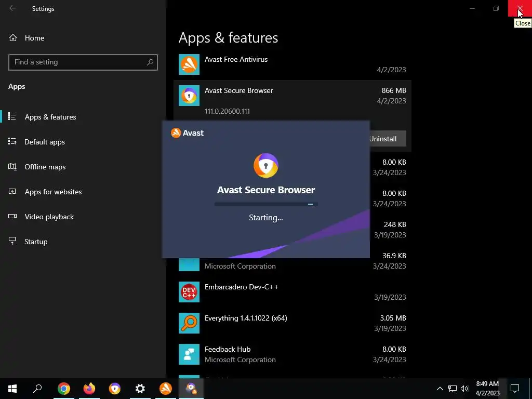The width and height of the screenshot is (532, 399).
Task: Switch to Settings gear in taskbar
Action: pos(140,389)
